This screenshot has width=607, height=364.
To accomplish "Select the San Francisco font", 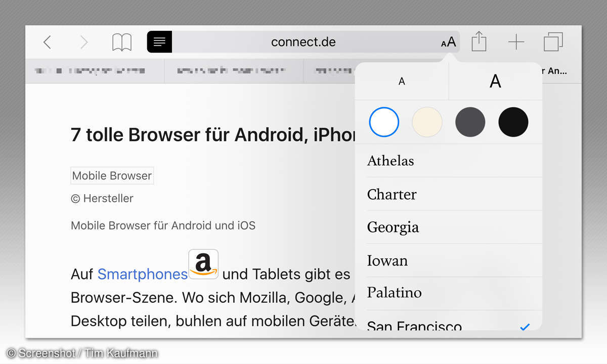I will click(449, 321).
